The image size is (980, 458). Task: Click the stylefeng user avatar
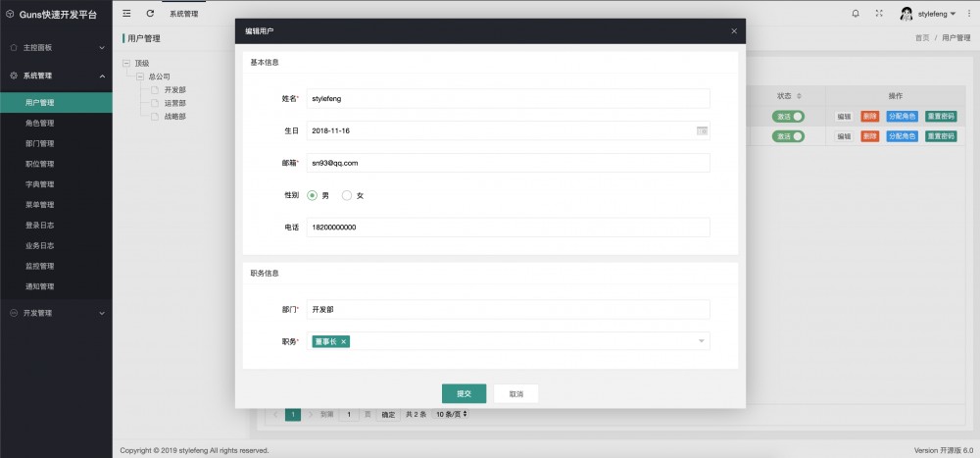(x=906, y=14)
